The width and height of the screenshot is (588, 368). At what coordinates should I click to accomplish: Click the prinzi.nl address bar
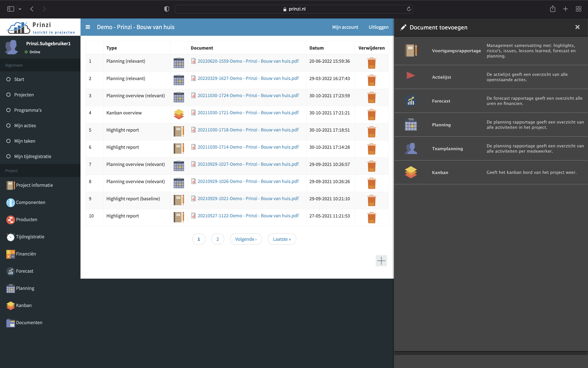(294, 9)
